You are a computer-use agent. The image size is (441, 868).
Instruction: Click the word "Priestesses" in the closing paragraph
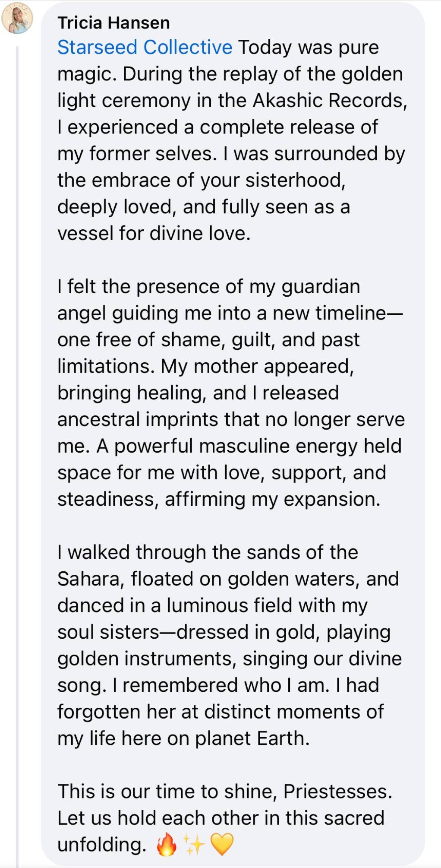(x=337, y=792)
